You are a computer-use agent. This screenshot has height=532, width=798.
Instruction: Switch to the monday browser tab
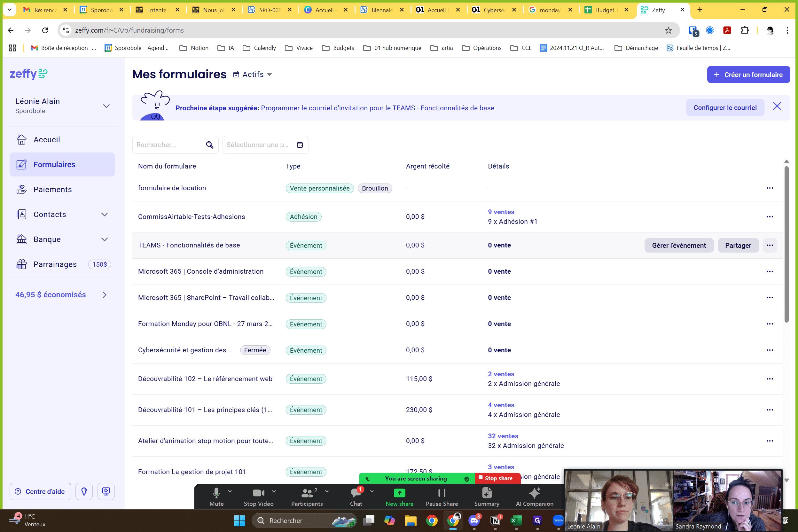pos(550,10)
